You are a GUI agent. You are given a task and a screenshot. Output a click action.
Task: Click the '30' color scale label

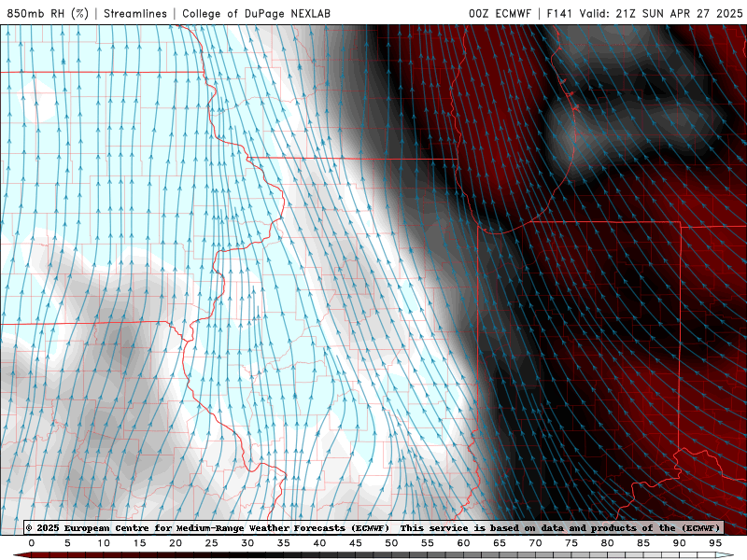pyautogui.click(x=247, y=543)
